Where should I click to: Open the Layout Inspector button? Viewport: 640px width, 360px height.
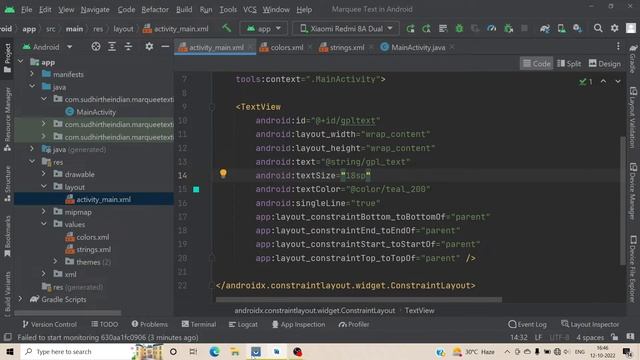click(x=590, y=324)
